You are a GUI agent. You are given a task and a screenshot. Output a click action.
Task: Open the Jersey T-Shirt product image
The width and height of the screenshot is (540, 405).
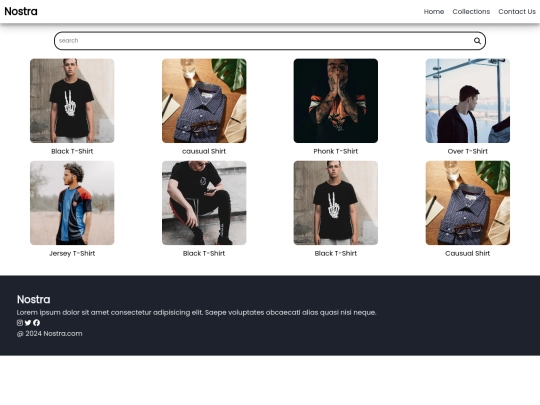pyautogui.click(x=72, y=203)
